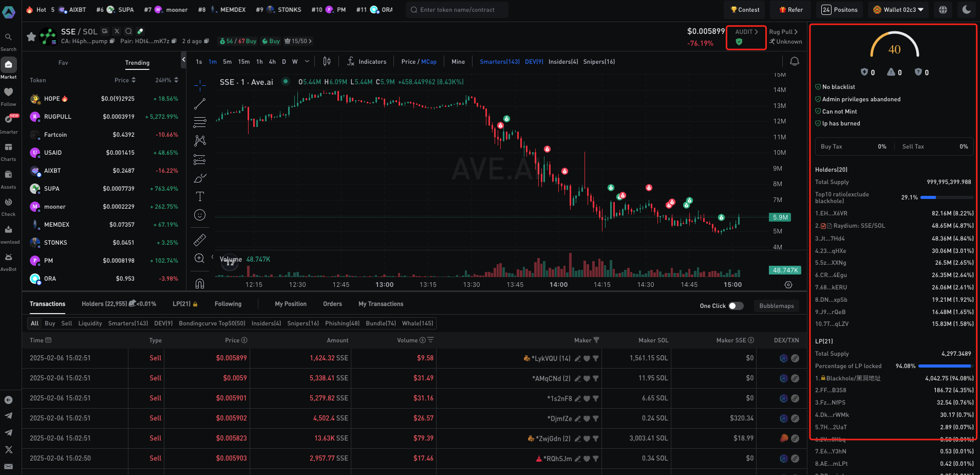Expand the Wallet 02c3 dropdown

[898, 10]
